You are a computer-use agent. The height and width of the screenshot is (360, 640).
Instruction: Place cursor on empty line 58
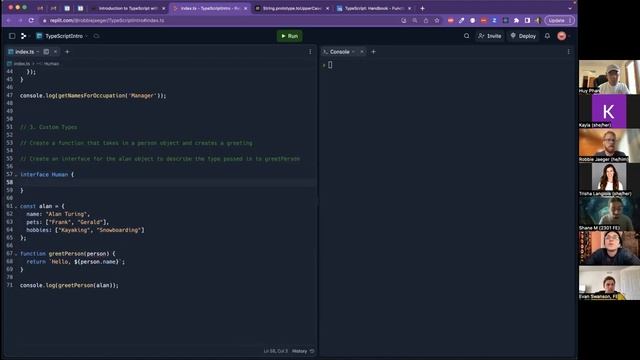point(167,182)
